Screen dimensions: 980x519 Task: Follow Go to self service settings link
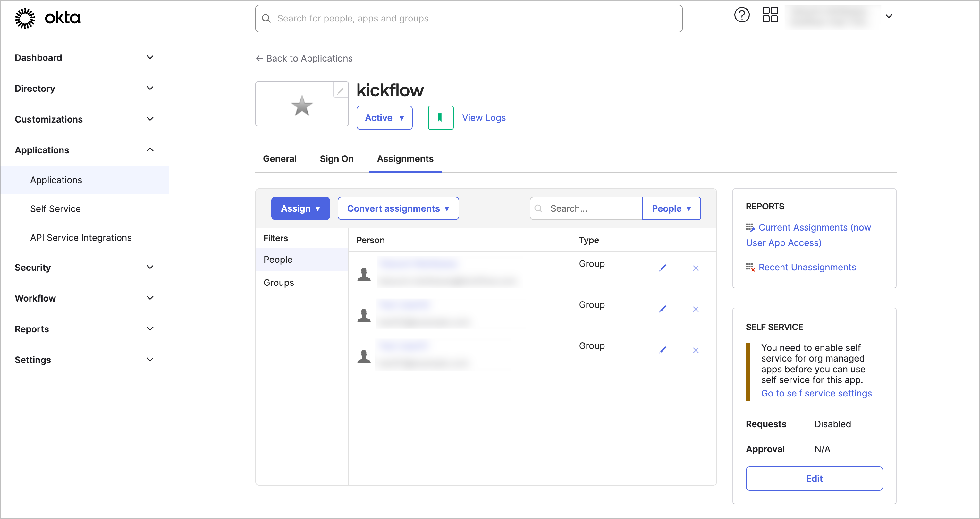point(816,394)
